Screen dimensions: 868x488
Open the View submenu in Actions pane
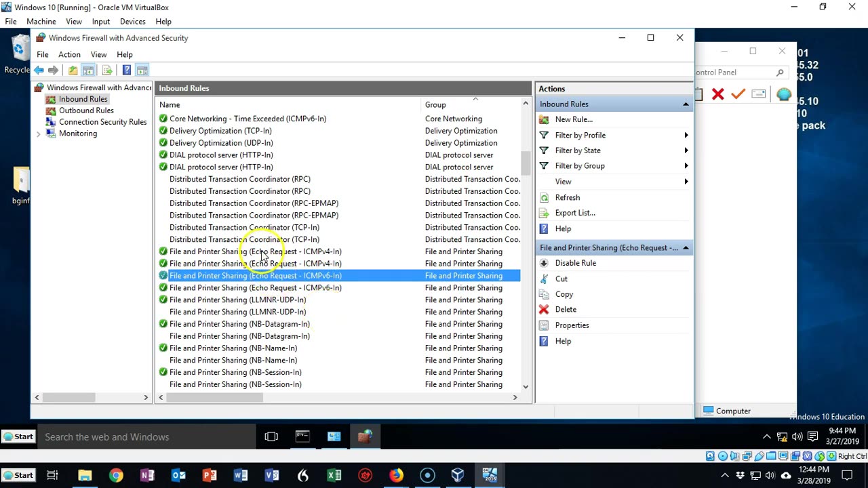click(x=614, y=182)
